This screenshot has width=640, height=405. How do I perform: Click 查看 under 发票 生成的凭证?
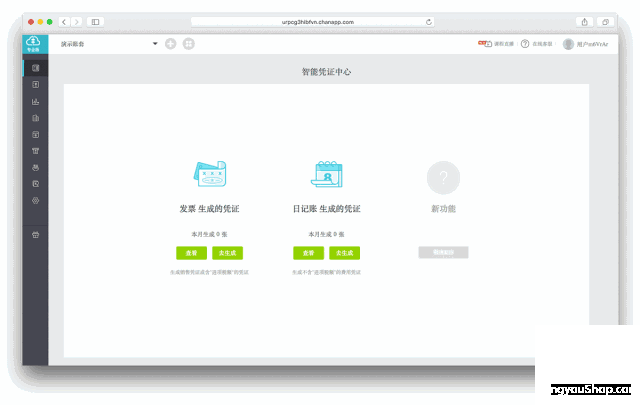pos(191,253)
